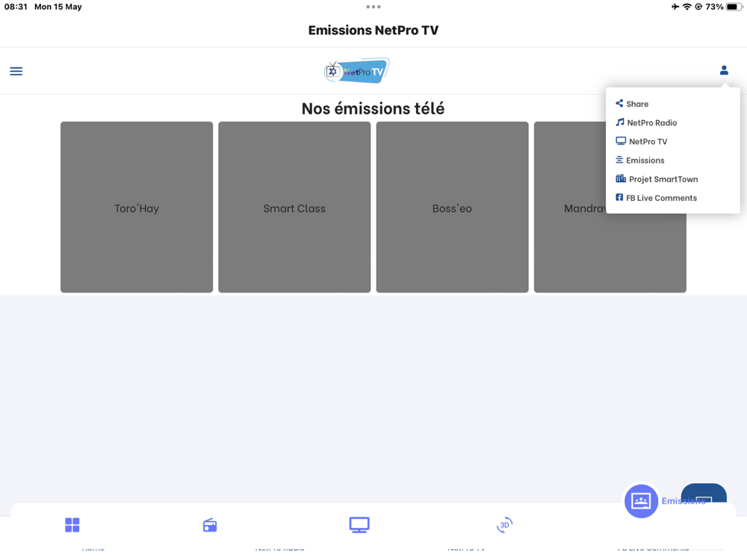Tap the NetPro TV logo
The width and height of the screenshot is (747, 560).
coord(357,71)
